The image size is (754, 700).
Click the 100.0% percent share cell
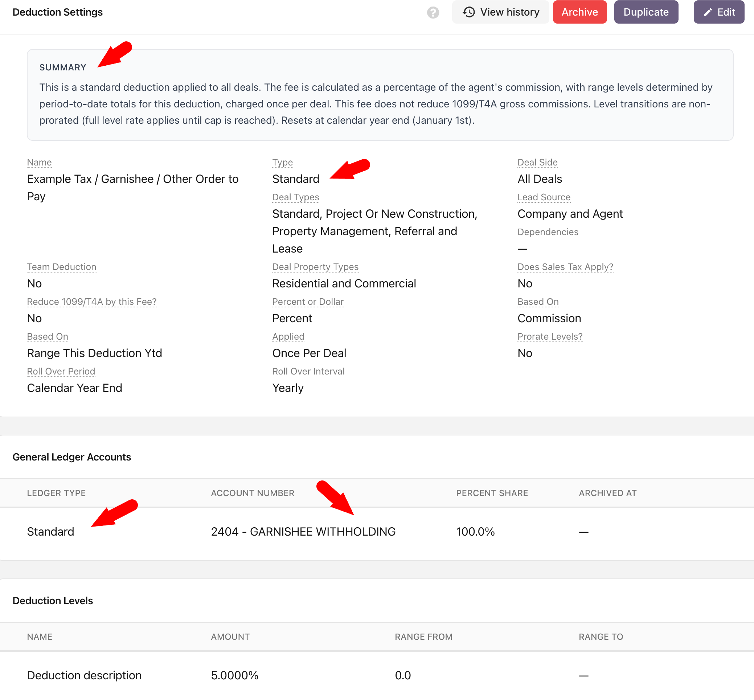[x=475, y=531]
